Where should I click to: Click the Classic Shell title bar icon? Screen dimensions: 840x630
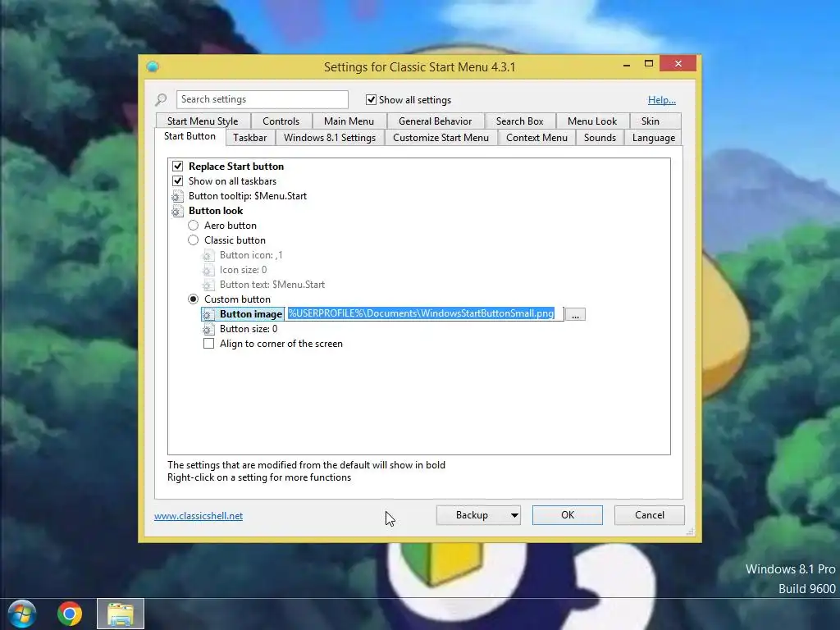153,66
